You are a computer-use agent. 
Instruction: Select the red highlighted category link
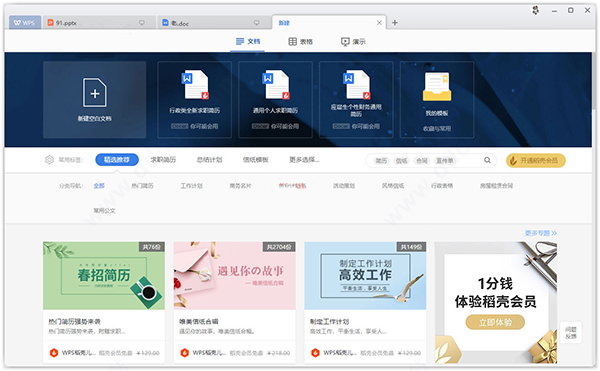click(292, 186)
